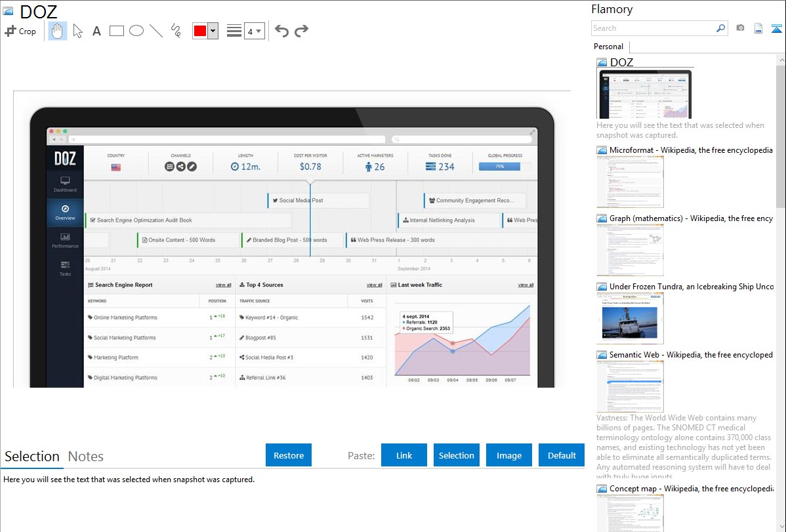Choose the straight line tool

[156, 31]
